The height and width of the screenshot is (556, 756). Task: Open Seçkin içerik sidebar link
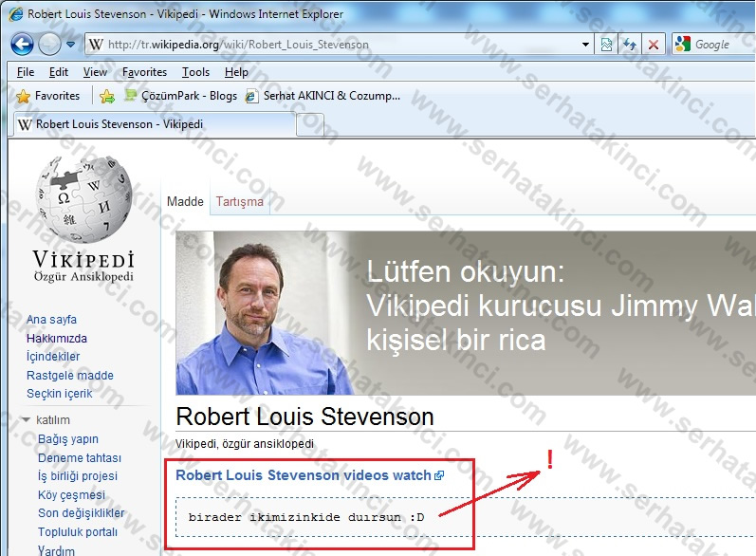pos(60,394)
